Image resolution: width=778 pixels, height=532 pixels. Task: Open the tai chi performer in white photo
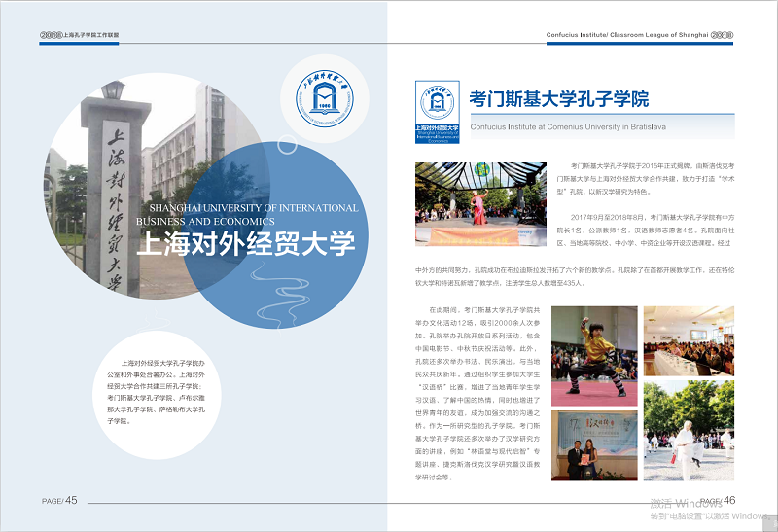coord(689,431)
